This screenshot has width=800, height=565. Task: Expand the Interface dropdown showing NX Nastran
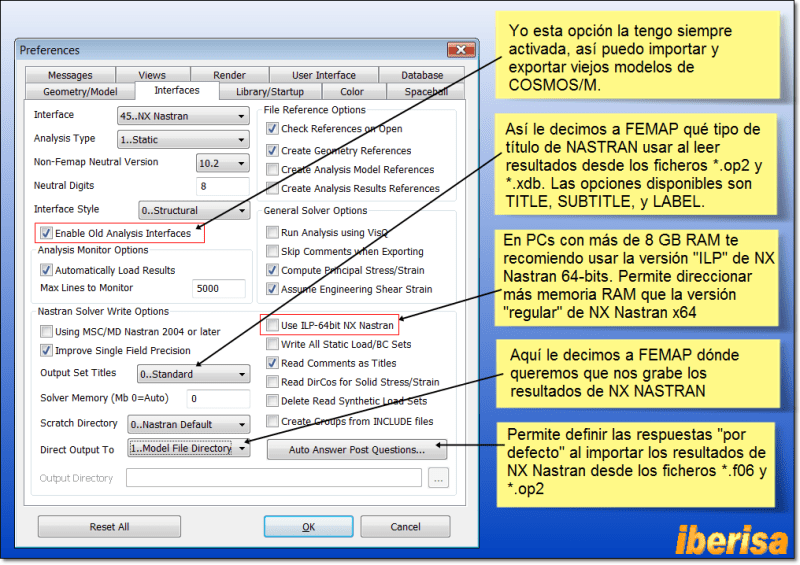point(183,116)
